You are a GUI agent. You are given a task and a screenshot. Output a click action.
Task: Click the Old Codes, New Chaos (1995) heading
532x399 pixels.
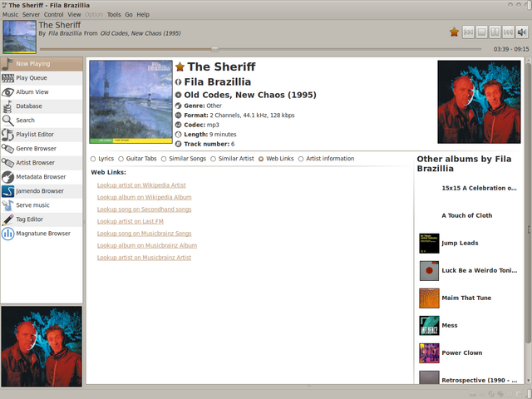250,95
